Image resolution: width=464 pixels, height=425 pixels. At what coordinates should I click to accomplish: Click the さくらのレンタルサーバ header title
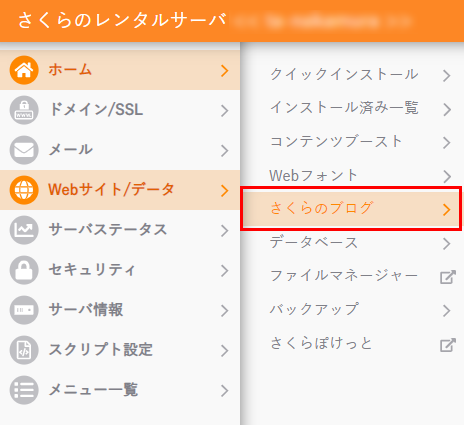[x=122, y=20]
